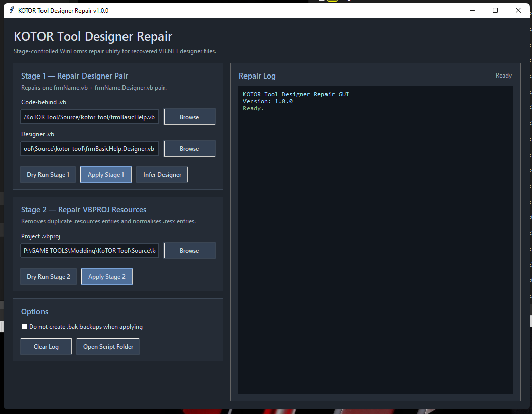
Task: Clear the repair log
Action: click(x=46, y=347)
